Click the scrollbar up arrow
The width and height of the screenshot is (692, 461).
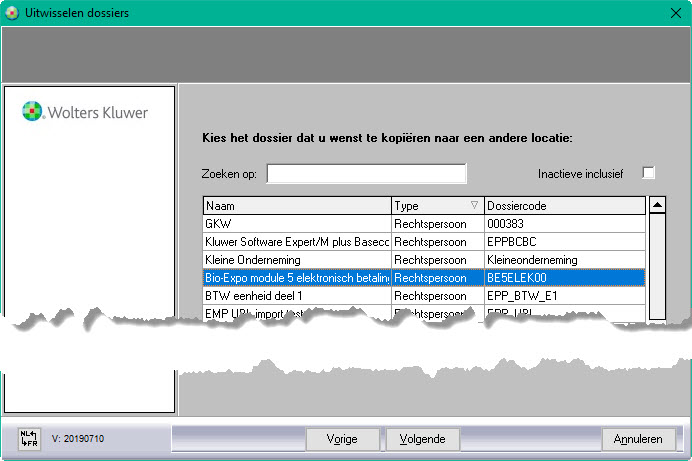click(x=657, y=205)
